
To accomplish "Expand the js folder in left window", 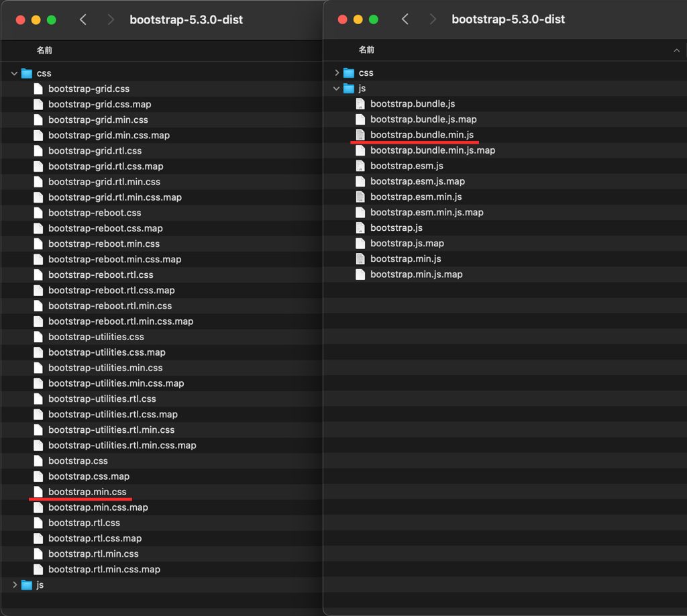I will 13,584.
